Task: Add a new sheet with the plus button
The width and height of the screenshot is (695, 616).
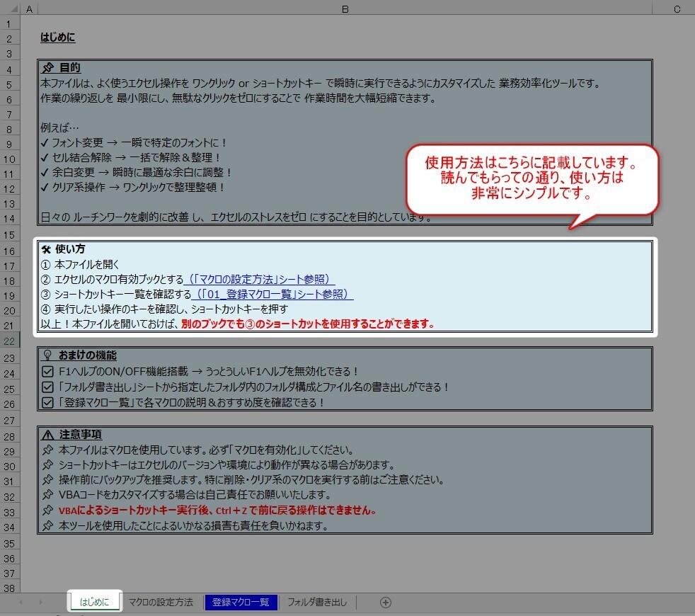Action: click(x=386, y=603)
